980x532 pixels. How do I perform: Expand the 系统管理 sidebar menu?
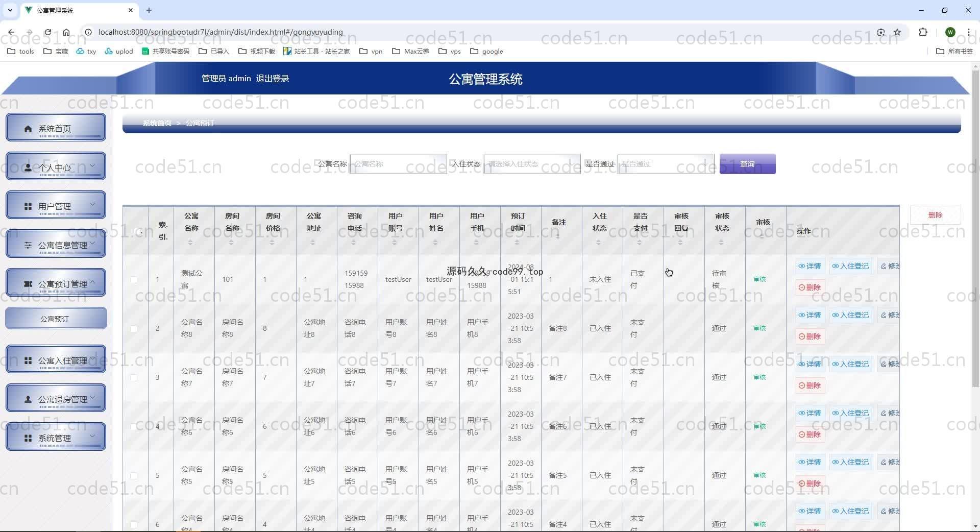tap(56, 437)
